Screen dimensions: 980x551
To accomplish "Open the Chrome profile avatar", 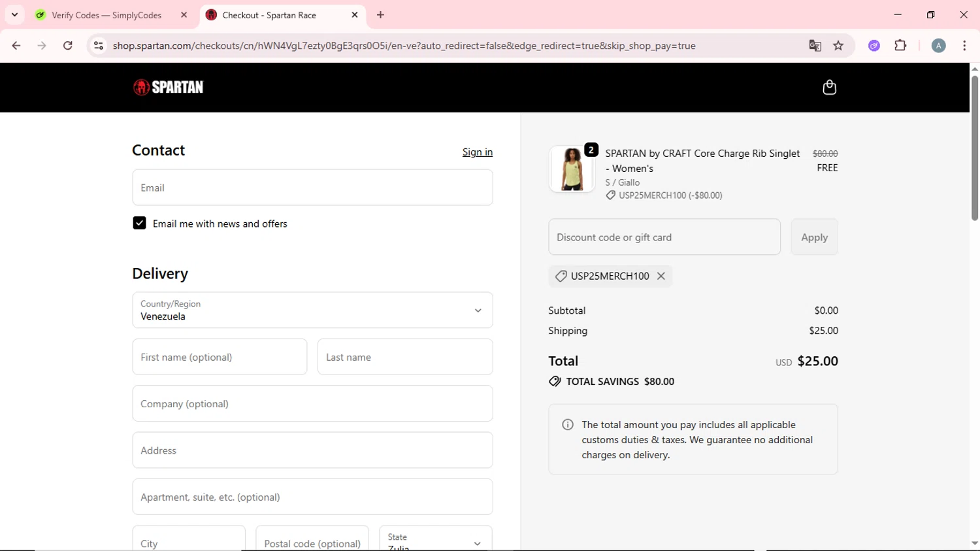I will 938,46.
